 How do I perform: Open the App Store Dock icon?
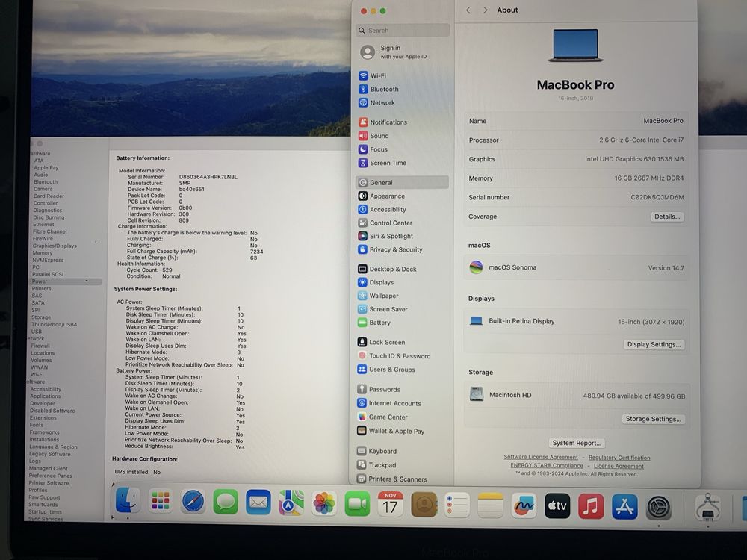coord(624,507)
